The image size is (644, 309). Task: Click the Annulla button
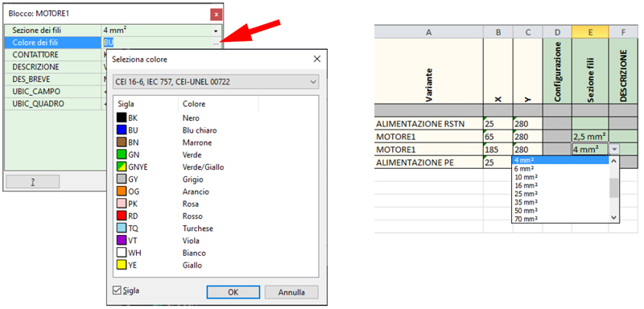pyautogui.click(x=291, y=292)
